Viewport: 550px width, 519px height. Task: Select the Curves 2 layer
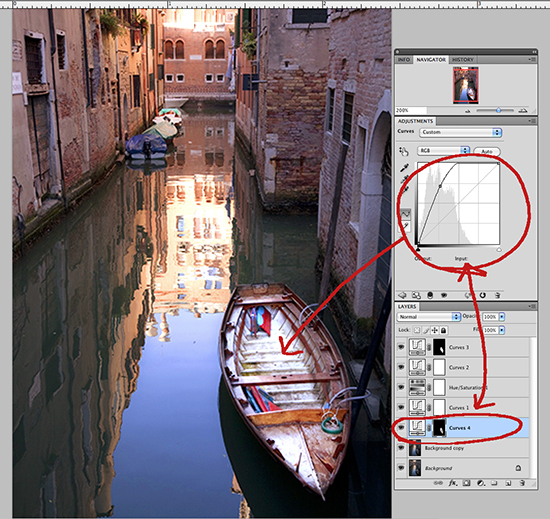(462, 367)
